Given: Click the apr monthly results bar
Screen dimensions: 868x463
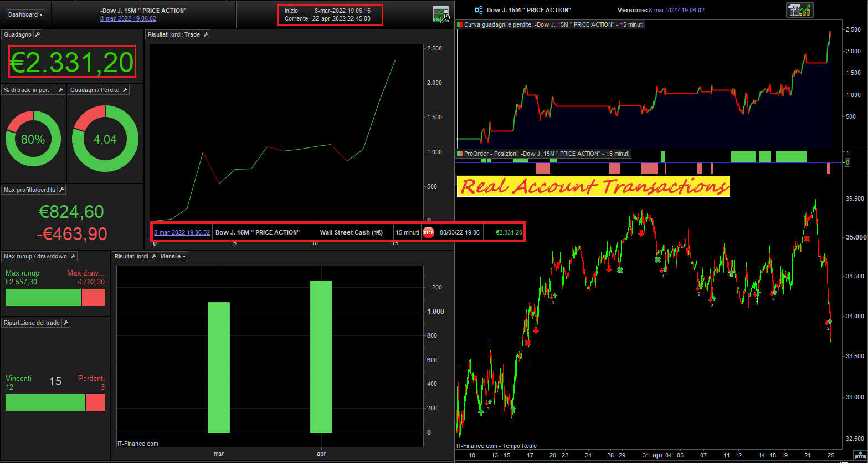Looking at the screenshot, I should pyautogui.click(x=321, y=357).
